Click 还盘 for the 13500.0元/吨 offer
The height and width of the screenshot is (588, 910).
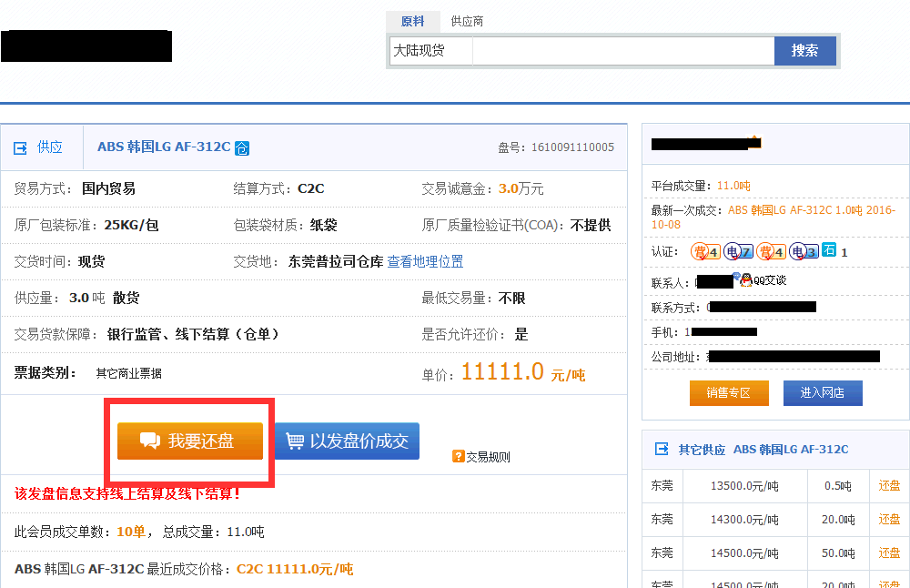tap(889, 486)
